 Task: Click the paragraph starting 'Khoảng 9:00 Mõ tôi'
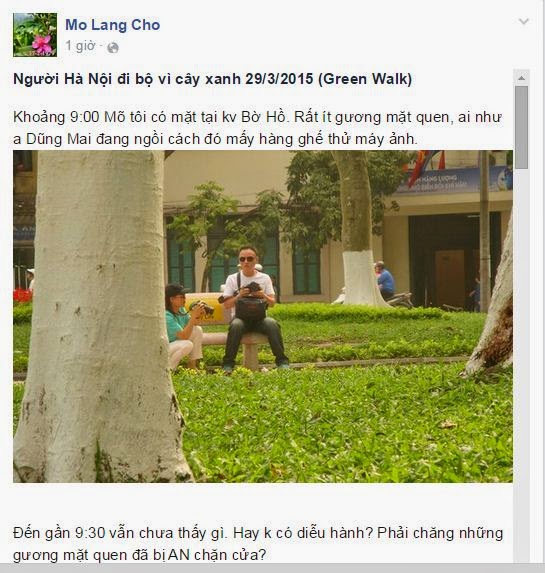coord(257,128)
